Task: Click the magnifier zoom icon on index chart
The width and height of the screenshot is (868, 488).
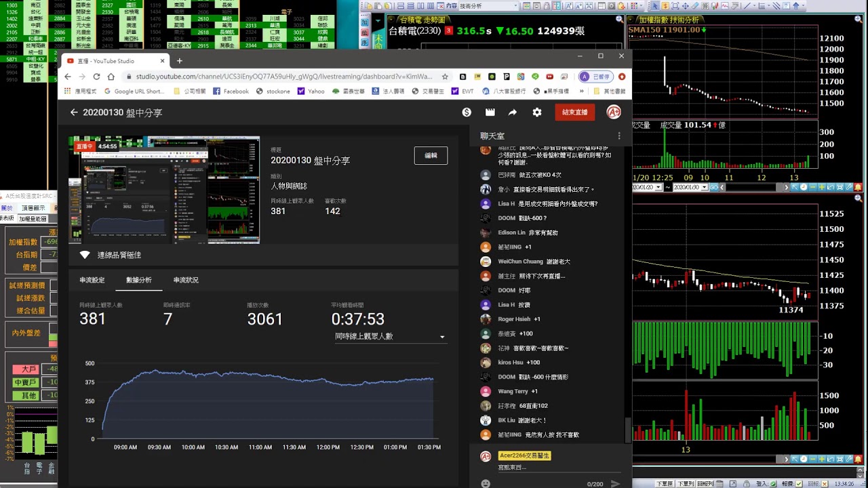Action: (x=858, y=19)
